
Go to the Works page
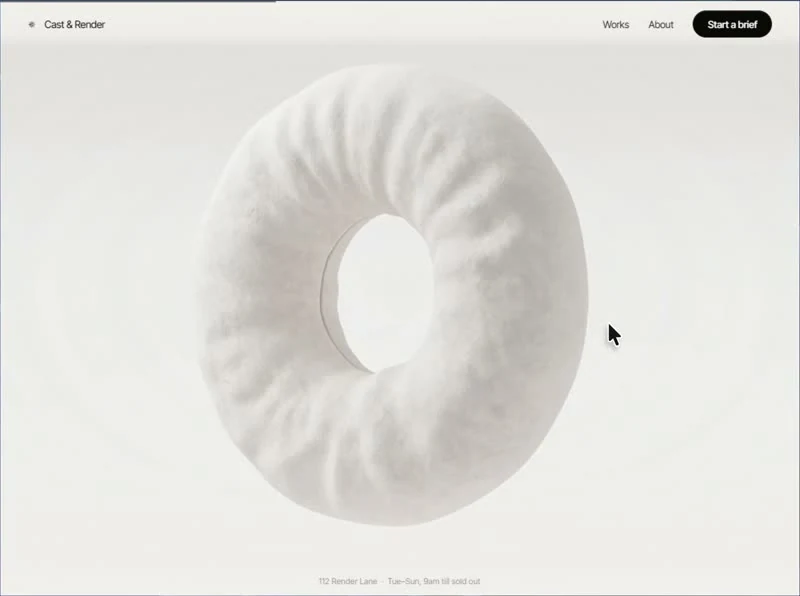click(x=615, y=24)
